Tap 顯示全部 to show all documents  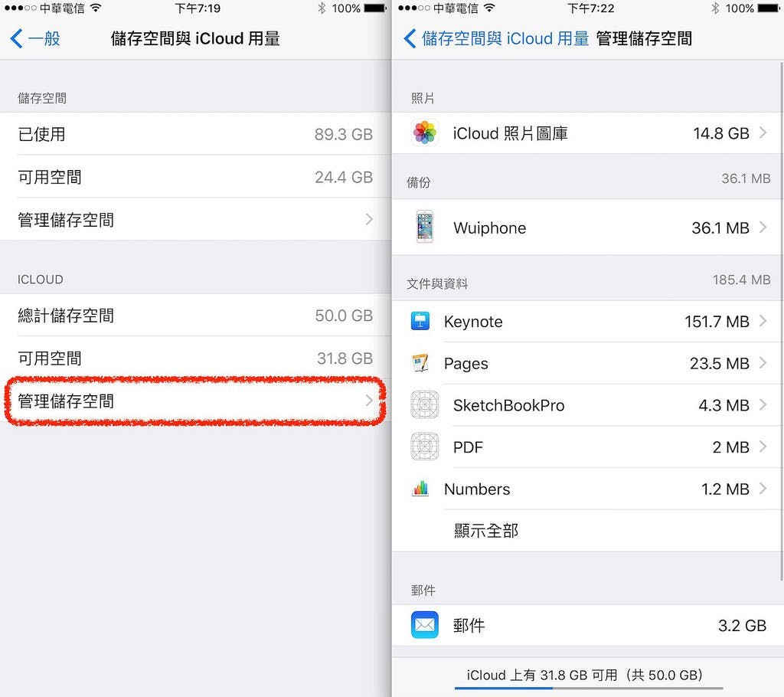(x=486, y=530)
